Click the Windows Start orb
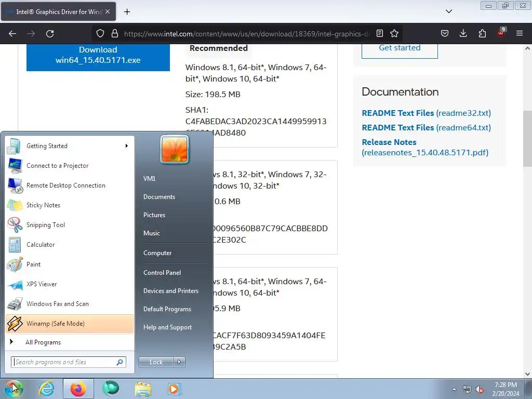 (x=14, y=389)
